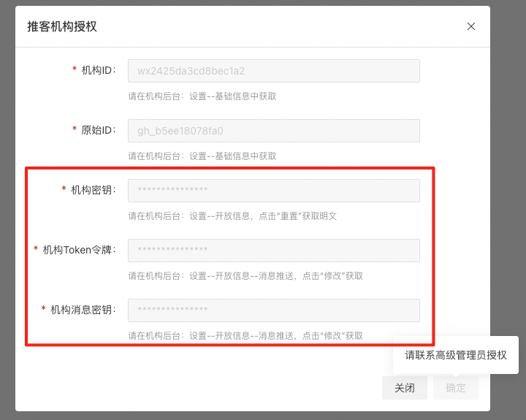Viewport: 526px width, 420px height.
Task: Click the 机构Token令牌 field label
Action: [79, 250]
